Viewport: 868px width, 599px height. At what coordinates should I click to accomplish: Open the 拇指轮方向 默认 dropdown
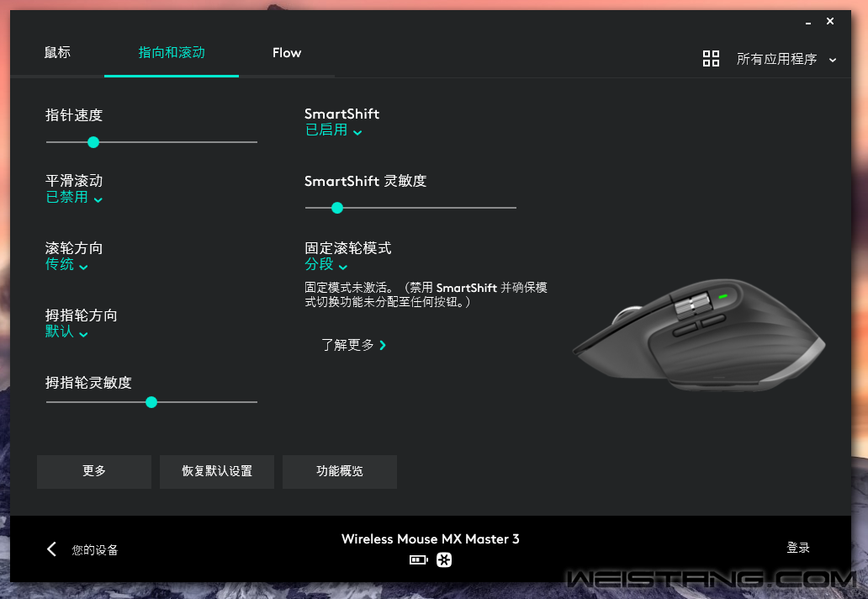coord(66,331)
